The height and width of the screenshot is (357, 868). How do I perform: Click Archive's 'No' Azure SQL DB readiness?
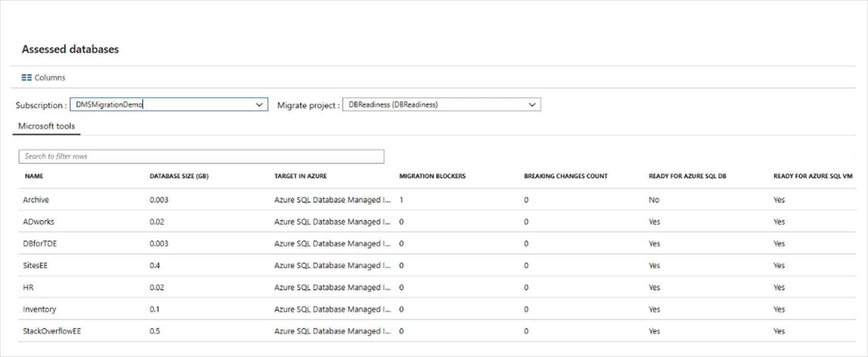(654, 200)
